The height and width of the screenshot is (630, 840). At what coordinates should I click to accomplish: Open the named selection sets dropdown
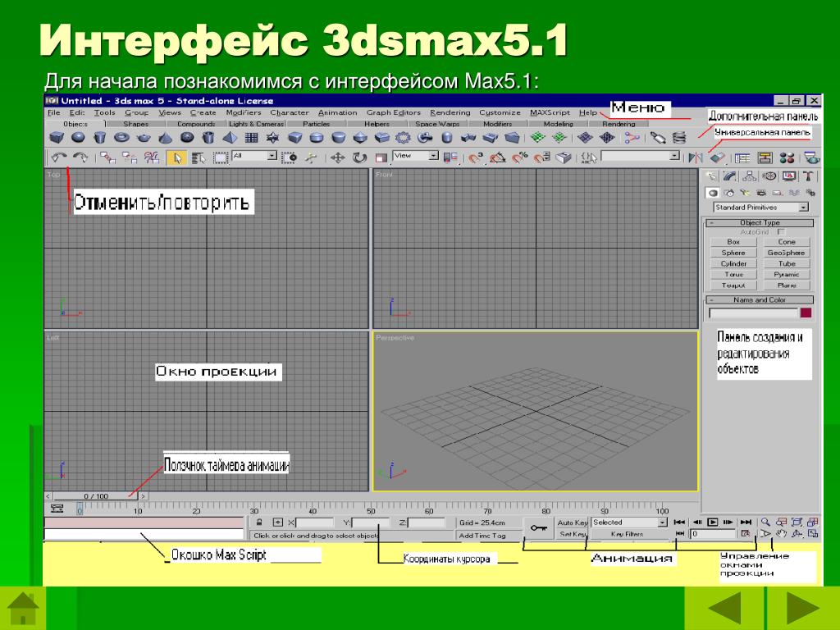tap(640, 156)
